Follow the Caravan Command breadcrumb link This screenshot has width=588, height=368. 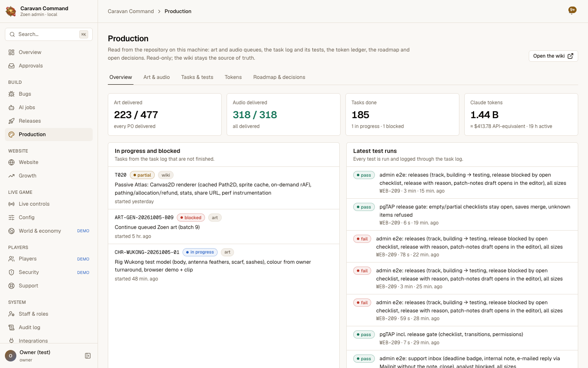pos(131,11)
